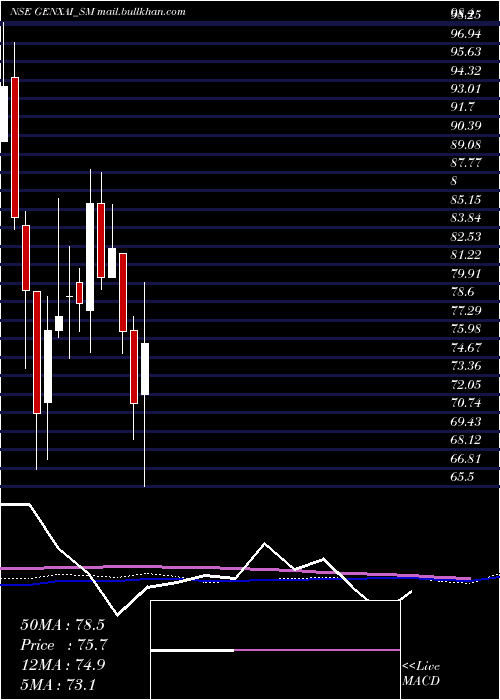Select the 70.74 price axis label
This screenshot has width=500, height=700.
coord(465,403)
